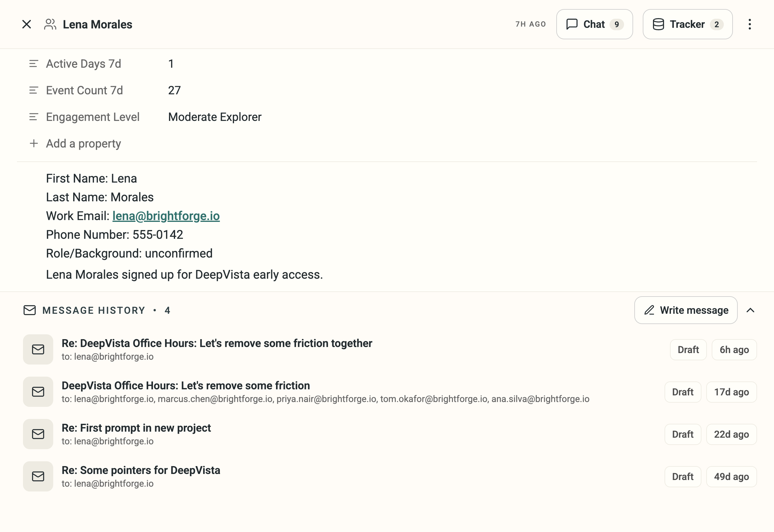Image resolution: width=774 pixels, height=532 pixels.
Task: Click the people icon beside Lena Morales
Action: (50, 24)
